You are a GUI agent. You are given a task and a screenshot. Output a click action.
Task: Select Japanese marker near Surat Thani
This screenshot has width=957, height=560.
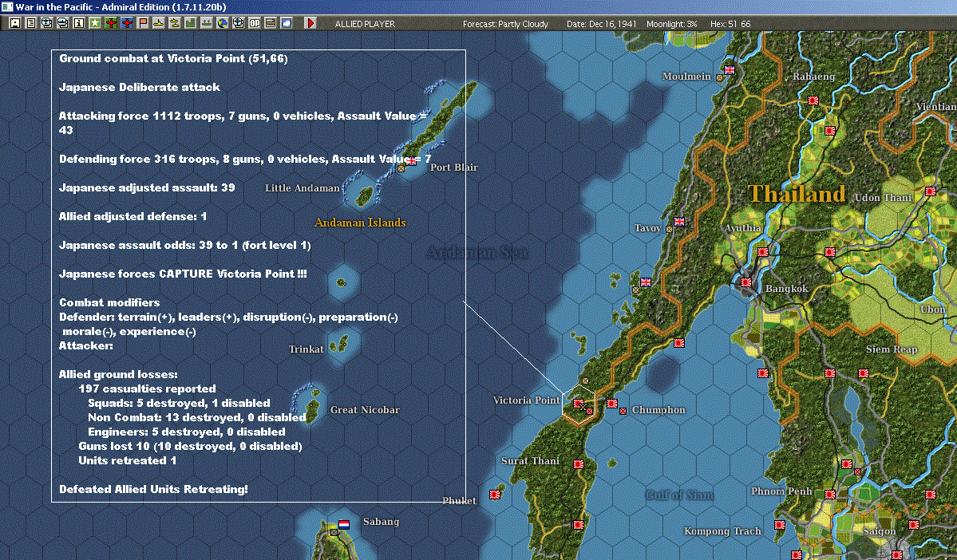pyautogui.click(x=579, y=464)
